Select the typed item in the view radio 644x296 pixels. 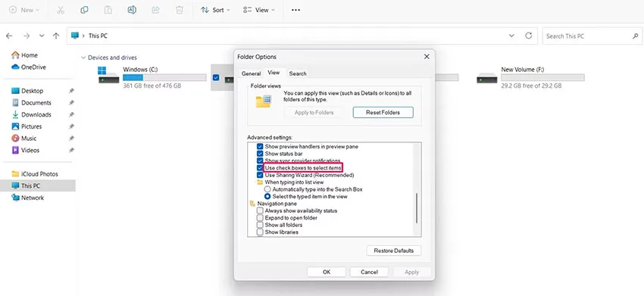tap(267, 196)
